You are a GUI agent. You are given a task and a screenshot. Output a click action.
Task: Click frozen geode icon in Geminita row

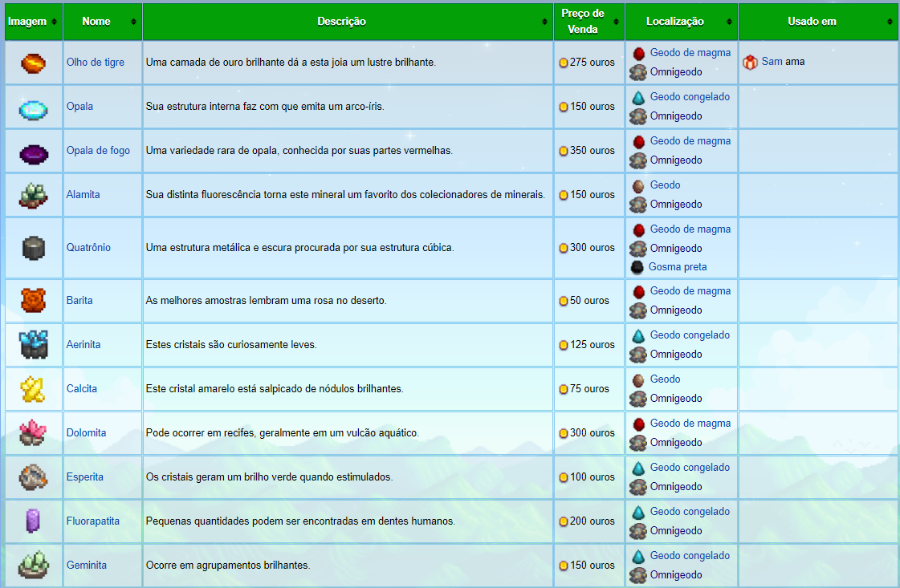[x=639, y=557]
